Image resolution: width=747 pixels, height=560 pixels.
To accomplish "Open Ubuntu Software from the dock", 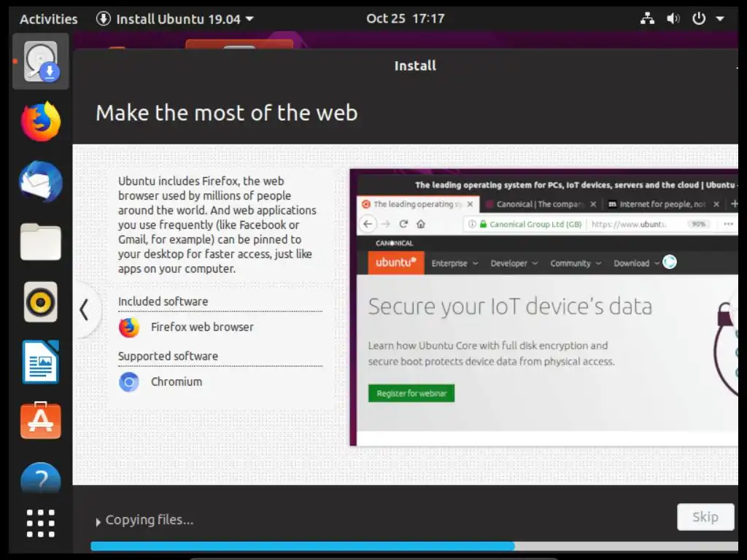I will (41, 421).
